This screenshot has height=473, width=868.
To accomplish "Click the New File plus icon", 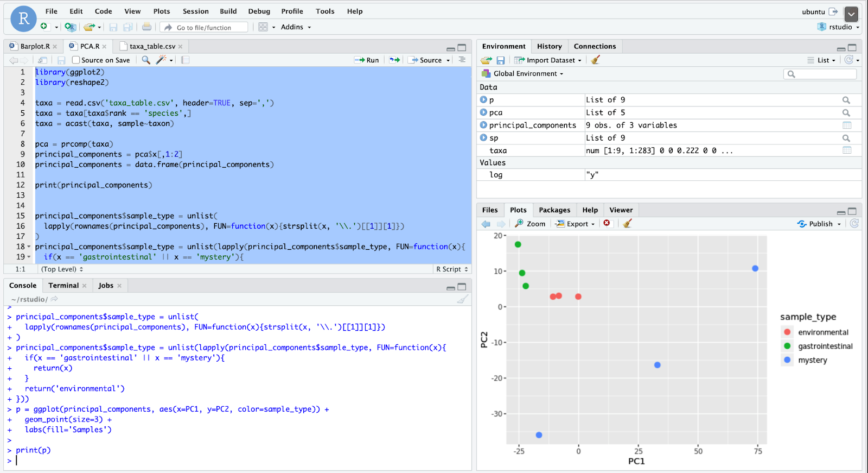I will tap(44, 27).
